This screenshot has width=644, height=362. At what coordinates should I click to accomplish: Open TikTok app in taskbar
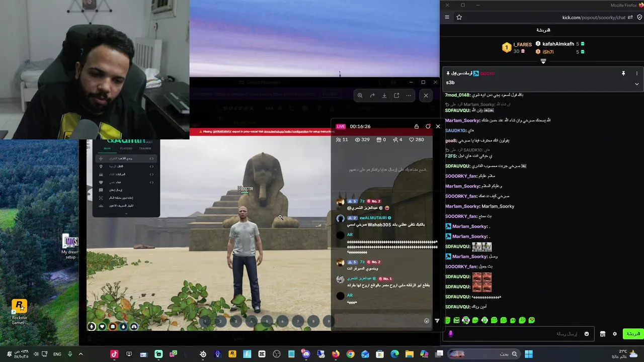[114, 354]
